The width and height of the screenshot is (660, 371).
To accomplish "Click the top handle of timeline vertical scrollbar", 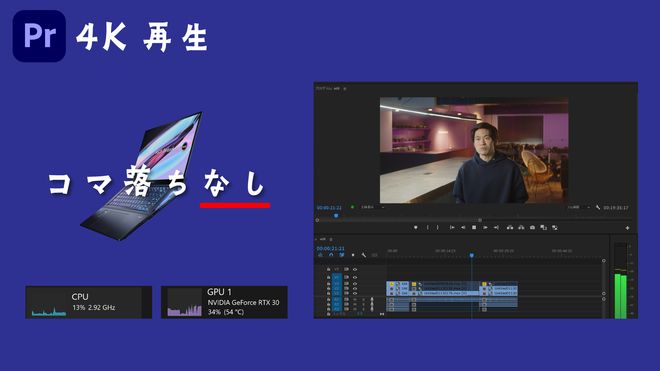I will click(x=604, y=261).
